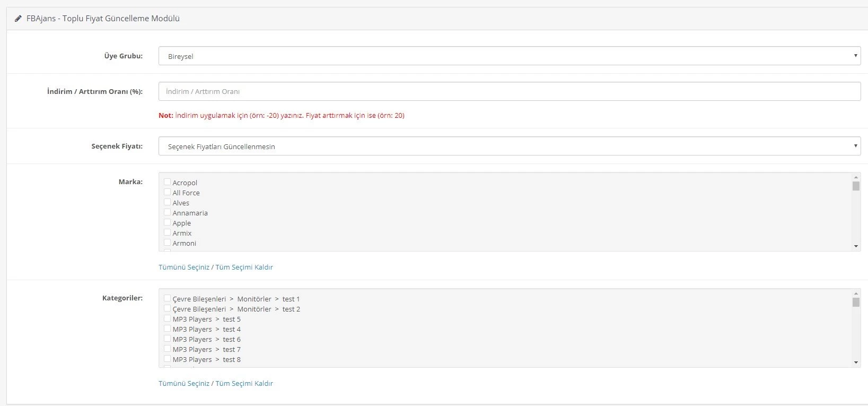Click the Kategoriler list scrollbar thumb
The width and height of the screenshot is (868, 406).
pyautogui.click(x=856, y=302)
